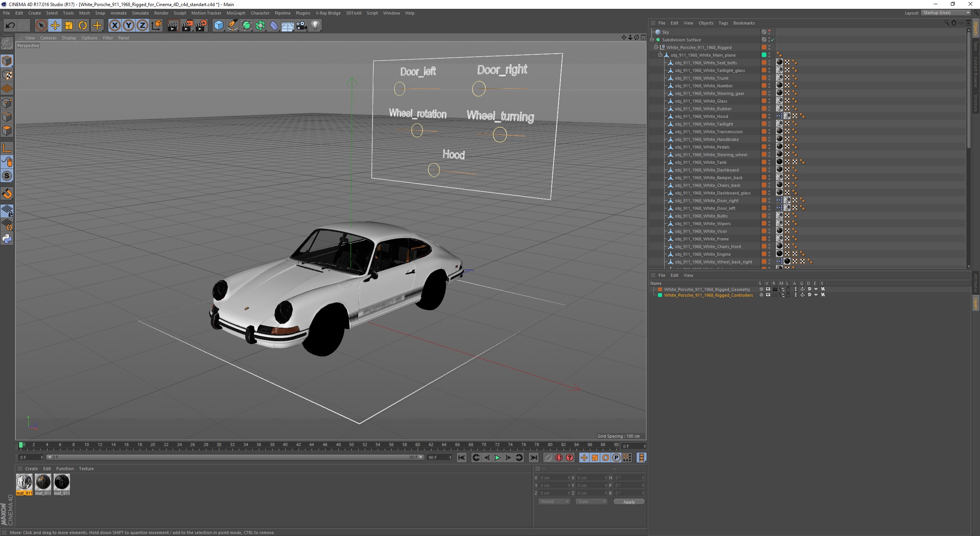Image resolution: width=980 pixels, height=536 pixels.
Task: Open the Bend deformer palette
Action: coord(274,26)
